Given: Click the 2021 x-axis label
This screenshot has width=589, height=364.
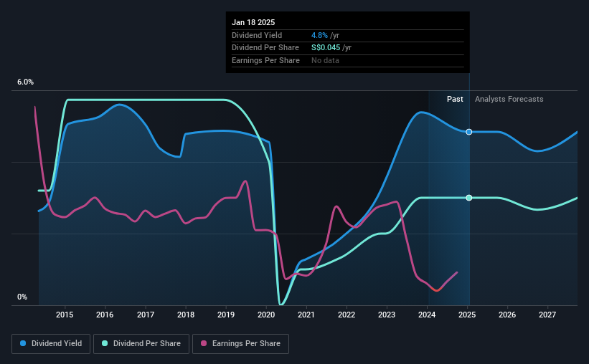Looking at the screenshot, I should pyautogui.click(x=306, y=315).
